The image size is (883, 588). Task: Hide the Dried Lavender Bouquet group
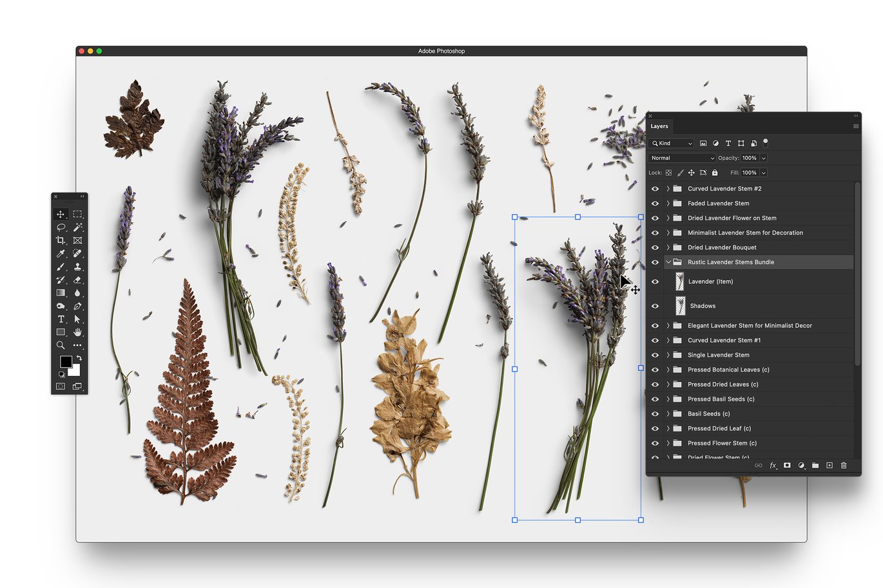coord(655,247)
